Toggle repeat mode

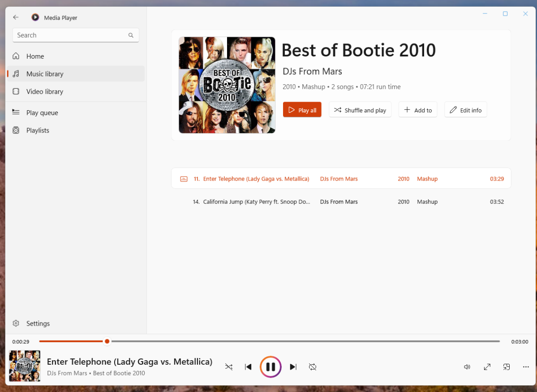pos(312,366)
